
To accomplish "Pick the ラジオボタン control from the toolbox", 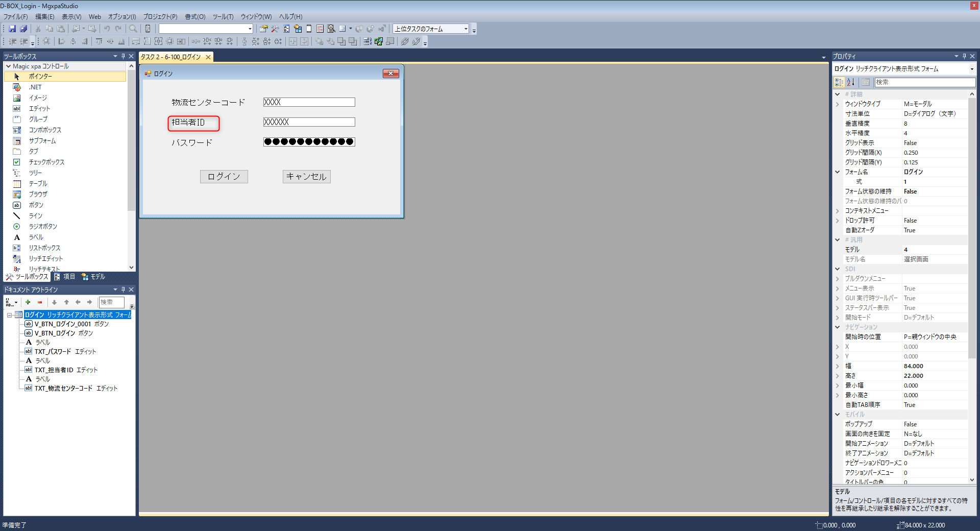I will pyautogui.click(x=42, y=226).
